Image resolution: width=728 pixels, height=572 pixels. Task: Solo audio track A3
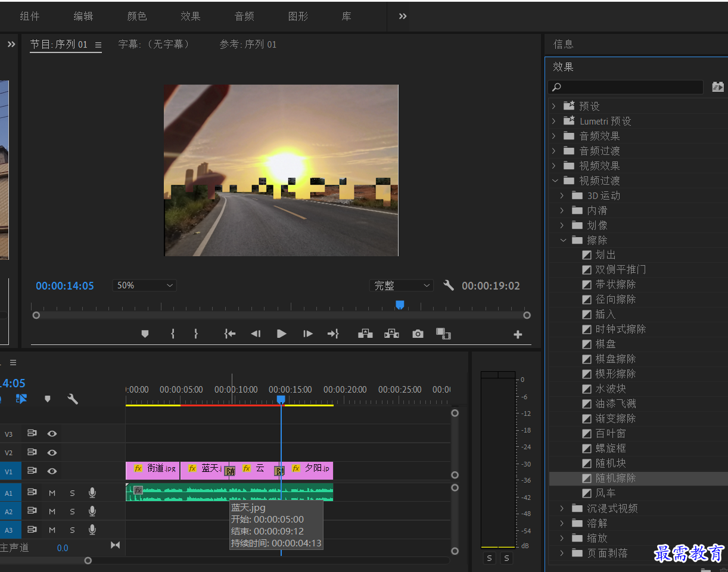tap(73, 530)
